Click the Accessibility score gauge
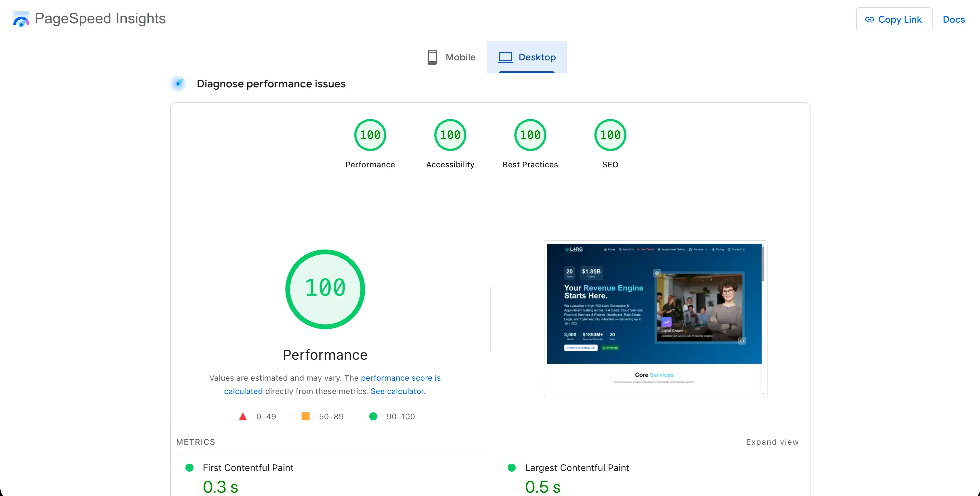 coord(450,135)
